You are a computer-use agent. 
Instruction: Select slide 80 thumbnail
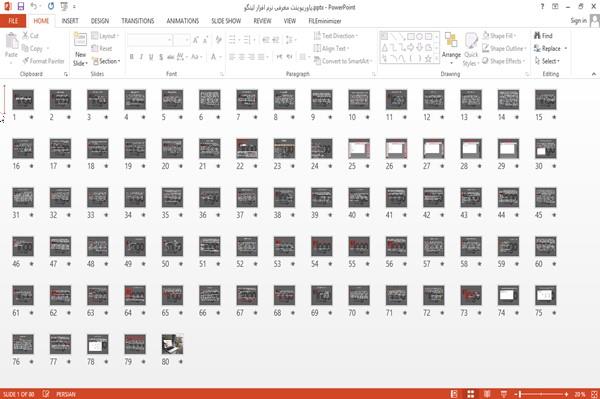coord(172,344)
